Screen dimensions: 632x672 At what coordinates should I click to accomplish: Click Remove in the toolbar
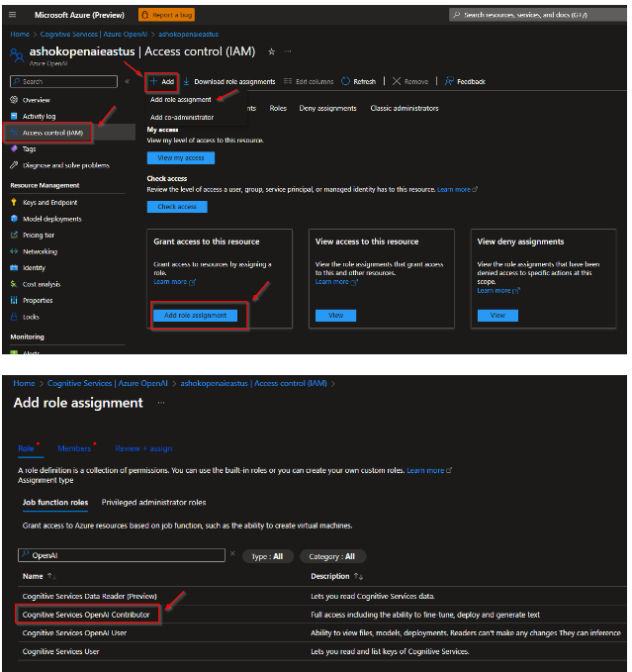click(410, 81)
